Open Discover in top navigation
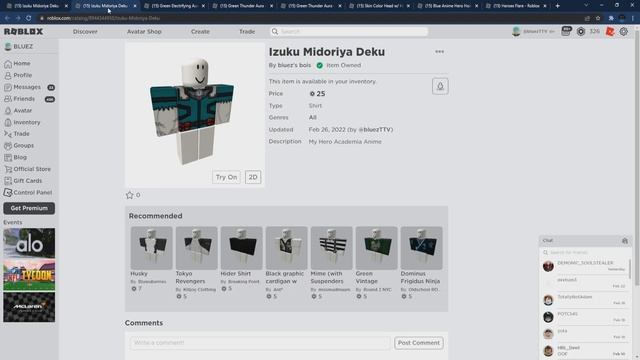Viewport: 640px width, 360px height. (85, 31)
